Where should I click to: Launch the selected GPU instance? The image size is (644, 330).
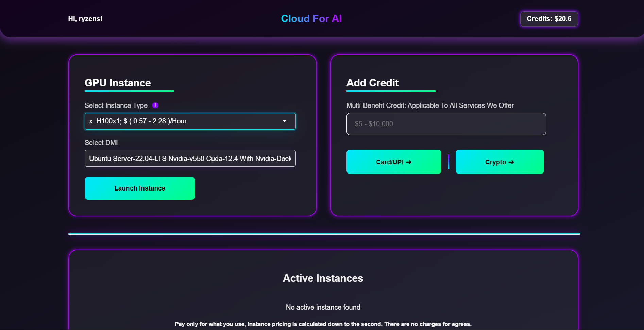139,188
